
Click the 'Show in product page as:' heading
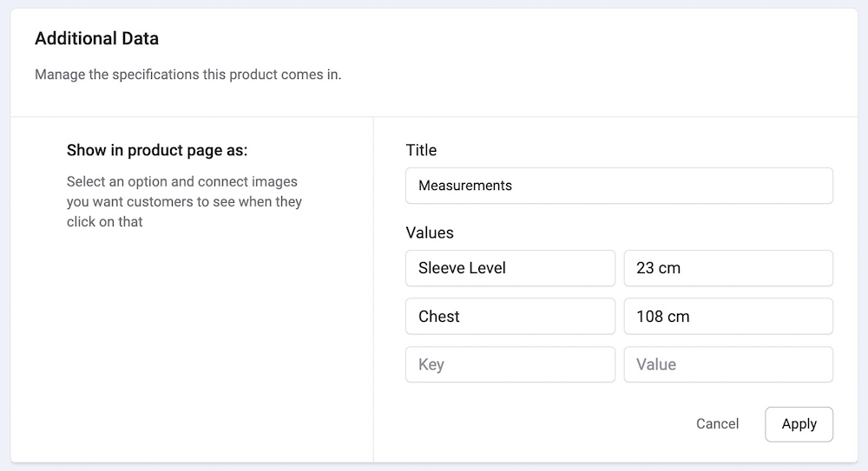click(x=157, y=151)
